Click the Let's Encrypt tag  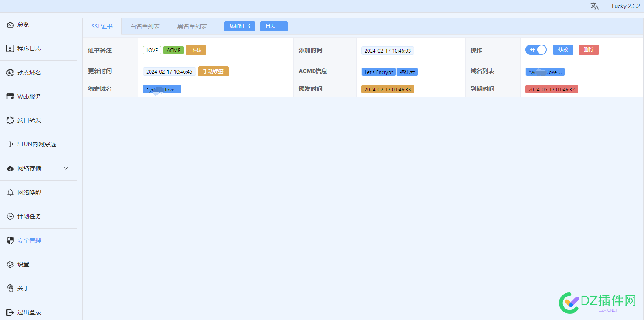click(x=379, y=72)
